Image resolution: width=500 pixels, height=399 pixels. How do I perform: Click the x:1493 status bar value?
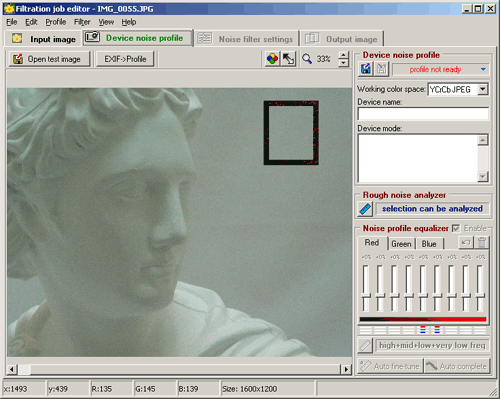pyautogui.click(x=15, y=389)
